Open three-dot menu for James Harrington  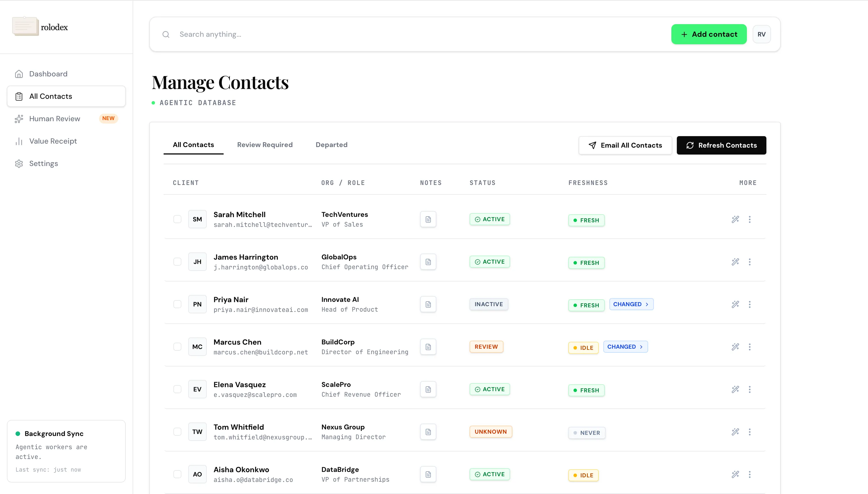coord(750,262)
